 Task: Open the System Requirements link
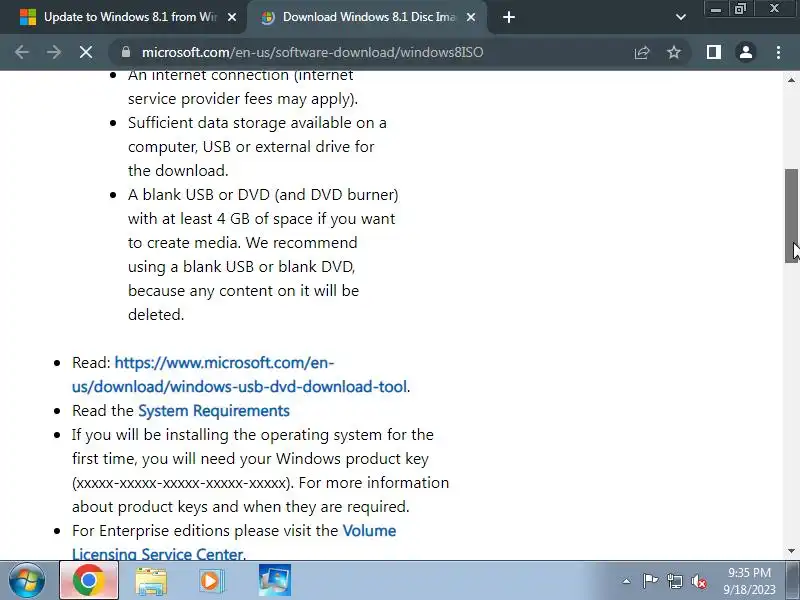point(214,411)
